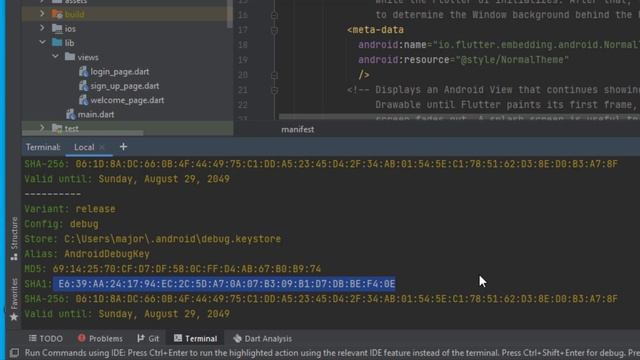The image size is (640, 360).
Task: Expand the ios folder
Action: (x=42, y=28)
